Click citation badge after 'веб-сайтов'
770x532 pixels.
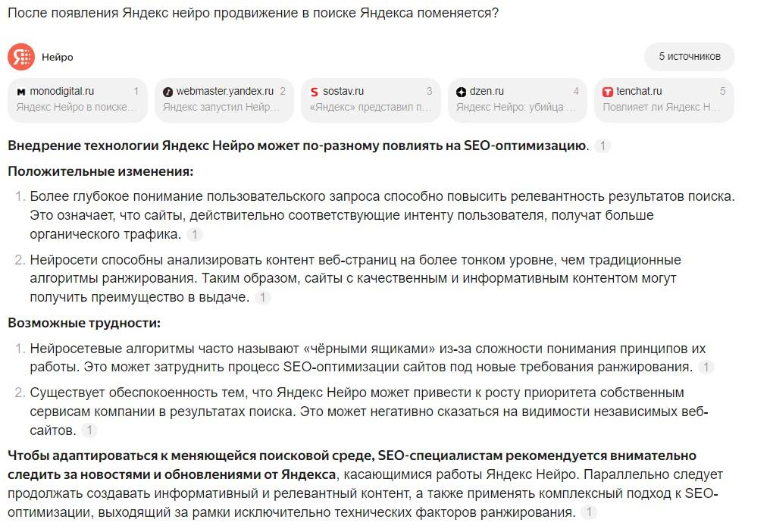pos(89,430)
